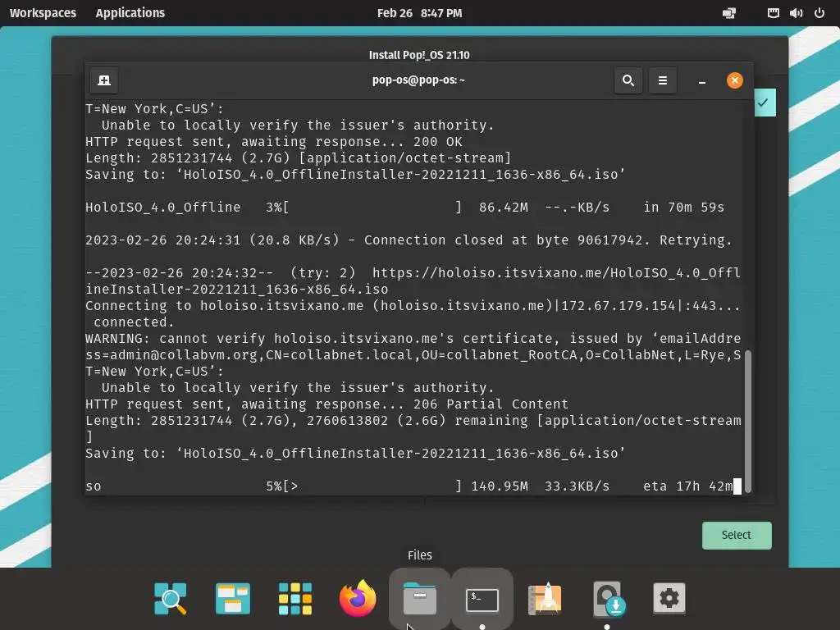Launch Firefox from the dock
The image size is (840, 630).
click(x=358, y=598)
